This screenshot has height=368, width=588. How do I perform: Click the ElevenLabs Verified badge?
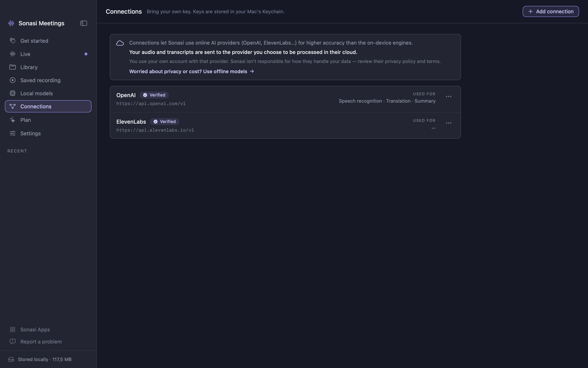pyautogui.click(x=165, y=121)
